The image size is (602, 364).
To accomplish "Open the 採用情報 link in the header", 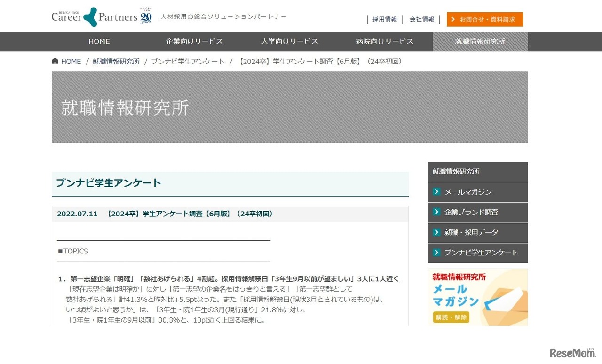I will [385, 19].
